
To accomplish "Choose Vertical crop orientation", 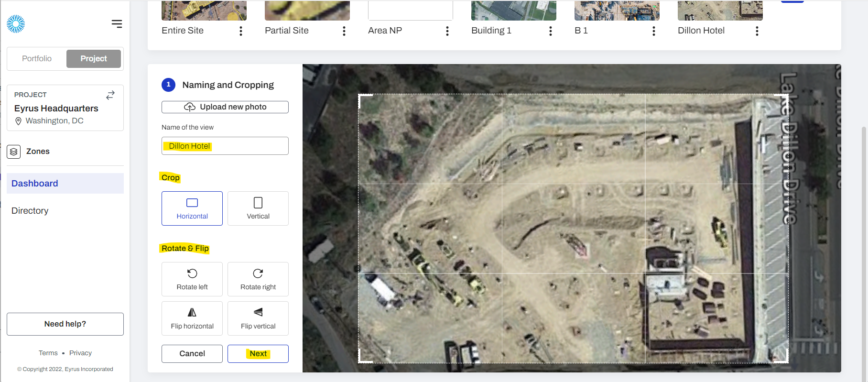I will click(x=258, y=208).
